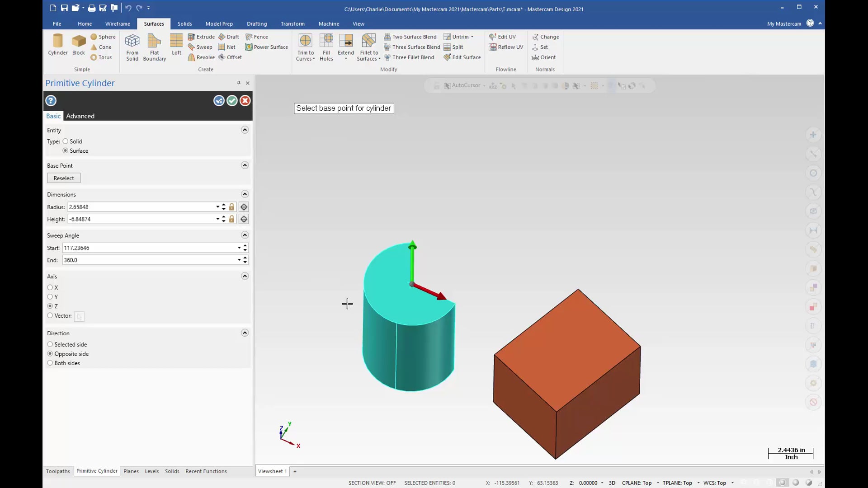Expand the Axis panel section

point(245,276)
